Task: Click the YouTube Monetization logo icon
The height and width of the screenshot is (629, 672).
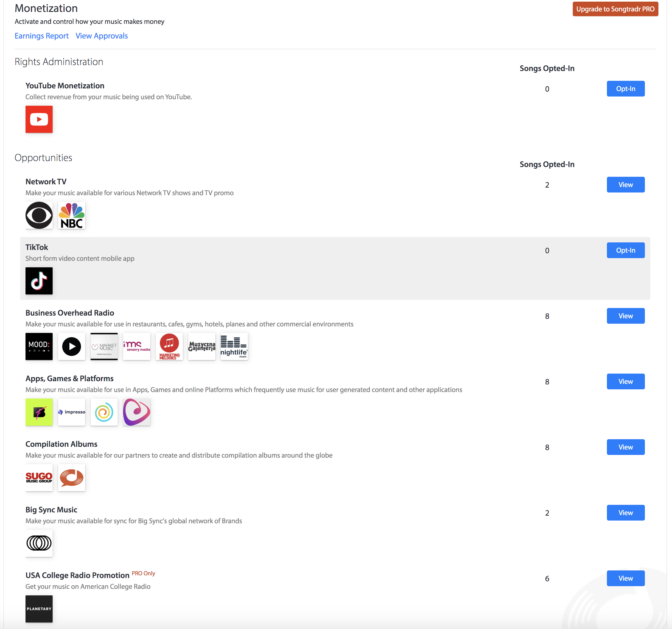Action: tap(39, 119)
